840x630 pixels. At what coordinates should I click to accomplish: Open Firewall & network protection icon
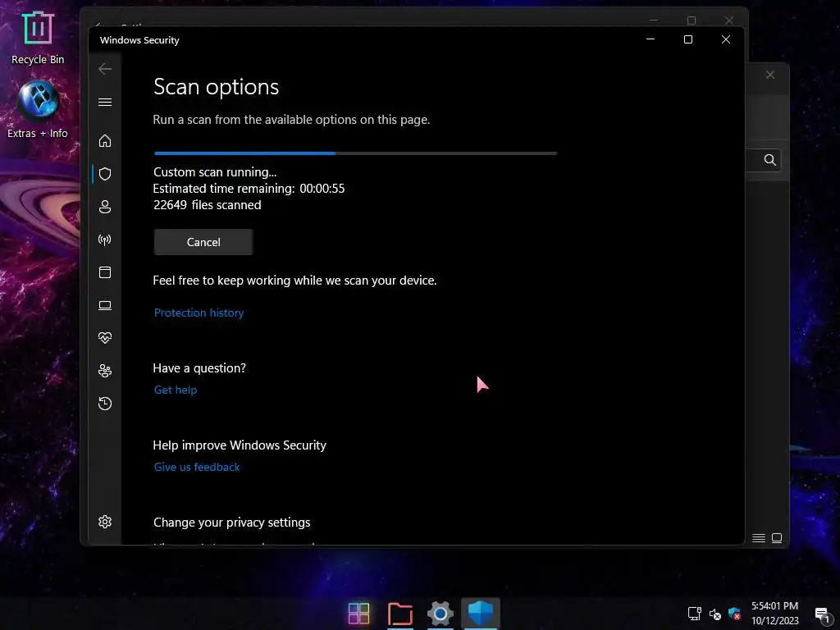click(x=105, y=240)
